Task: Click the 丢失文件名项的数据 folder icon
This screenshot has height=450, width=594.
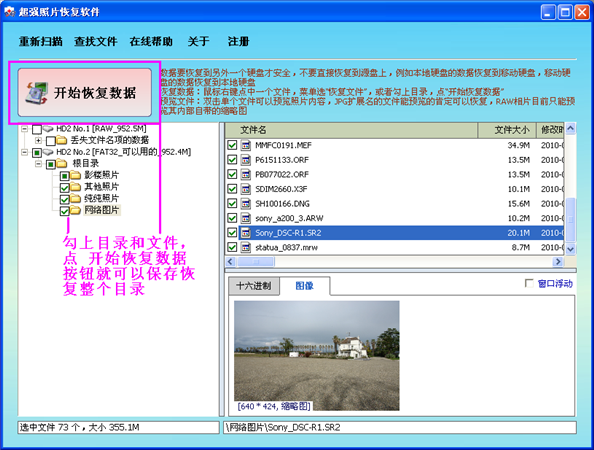Action: (x=62, y=141)
